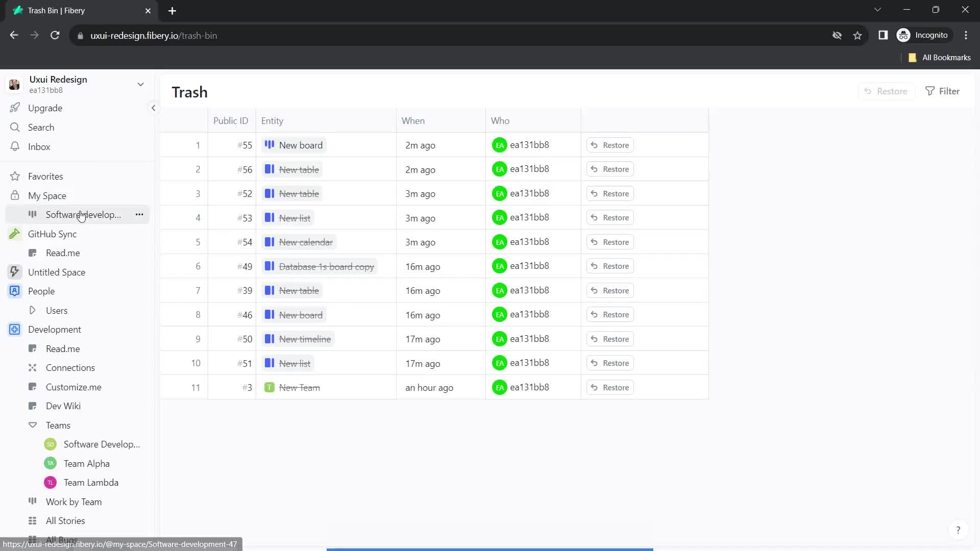
Task: Click the People icon in sidebar
Action: pos(14,291)
